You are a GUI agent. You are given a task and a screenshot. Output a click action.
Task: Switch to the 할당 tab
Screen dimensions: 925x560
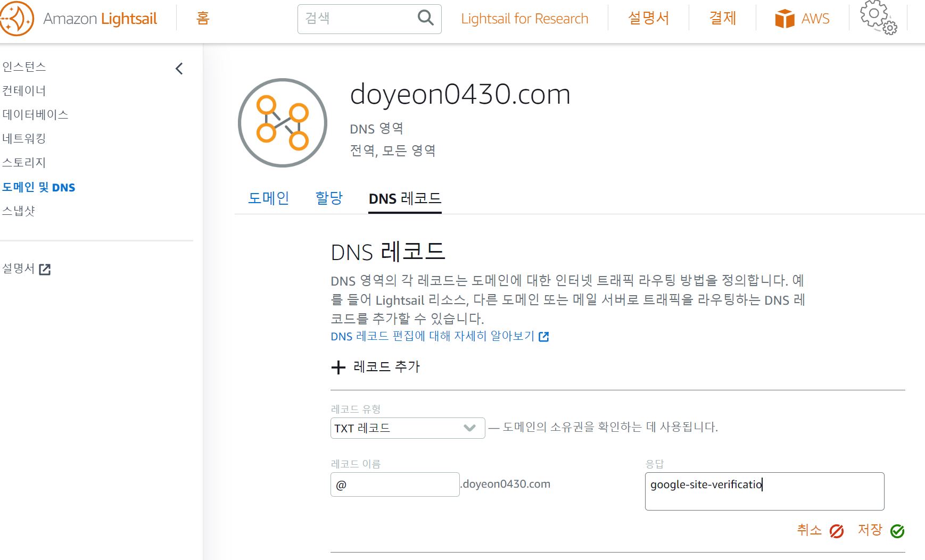(x=329, y=198)
